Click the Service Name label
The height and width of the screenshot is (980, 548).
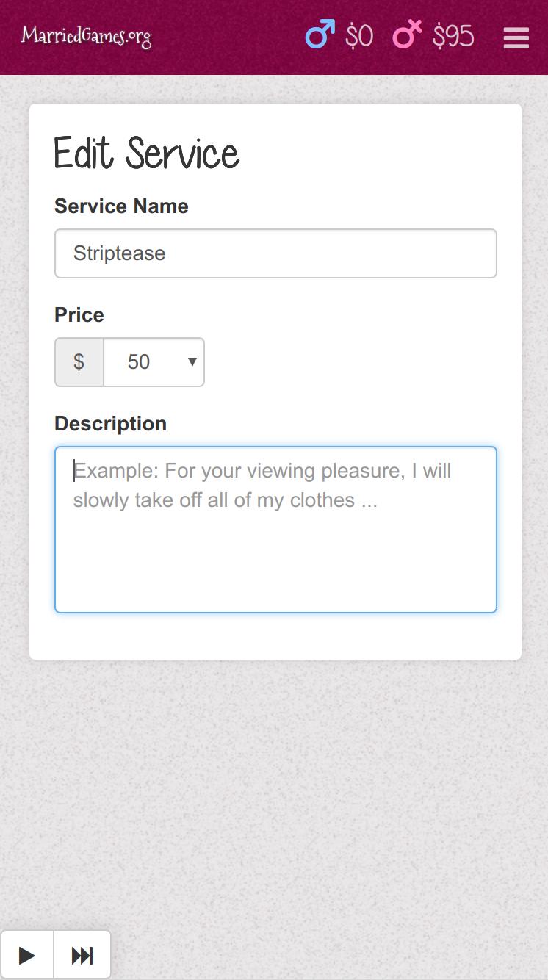coord(121,206)
